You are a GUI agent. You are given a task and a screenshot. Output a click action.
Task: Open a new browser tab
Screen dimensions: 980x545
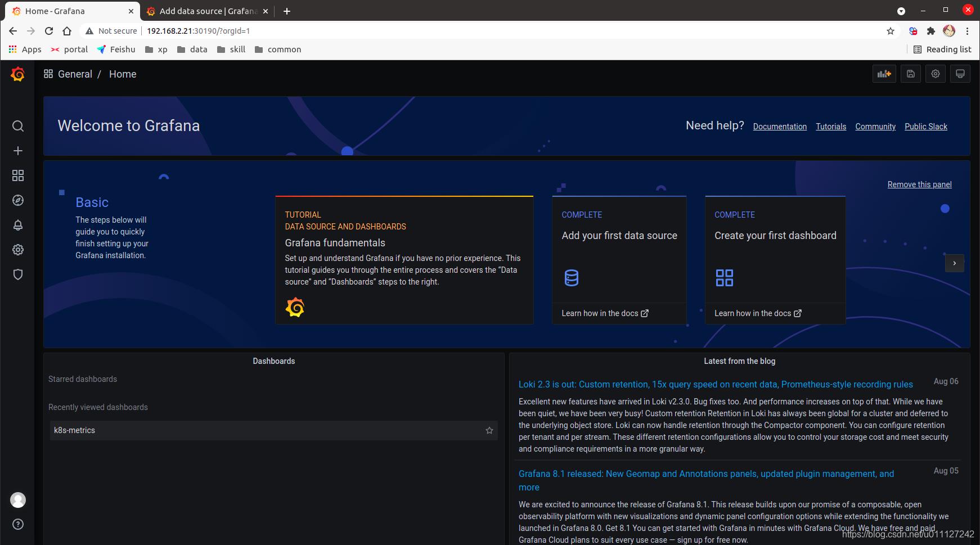tap(287, 11)
